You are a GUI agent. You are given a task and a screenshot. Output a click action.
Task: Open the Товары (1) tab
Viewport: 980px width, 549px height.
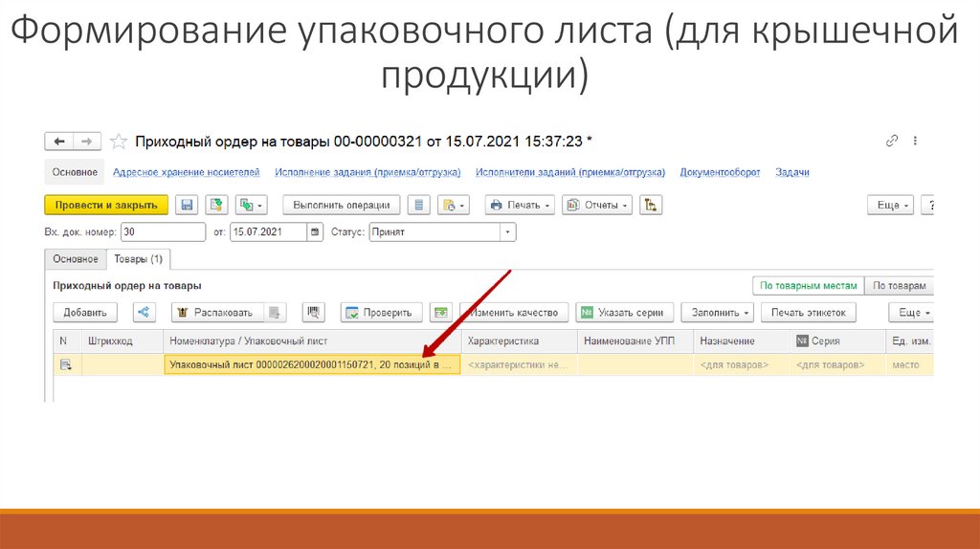tap(138, 259)
